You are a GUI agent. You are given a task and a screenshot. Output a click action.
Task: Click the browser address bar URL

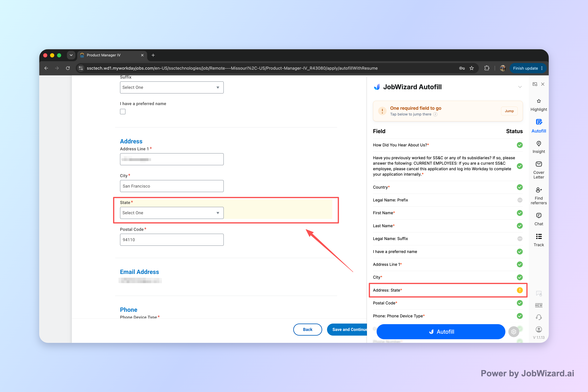point(232,68)
